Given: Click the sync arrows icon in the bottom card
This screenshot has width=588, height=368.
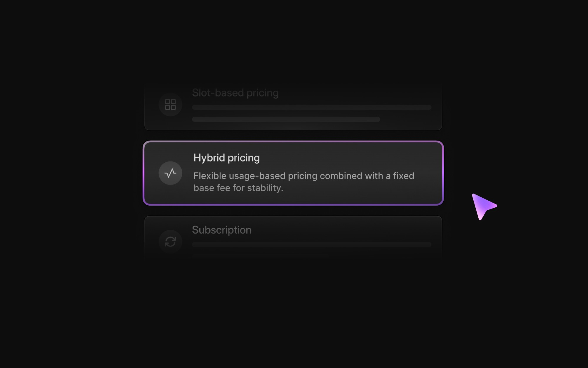Looking at the screenshot, I should 170,242.
